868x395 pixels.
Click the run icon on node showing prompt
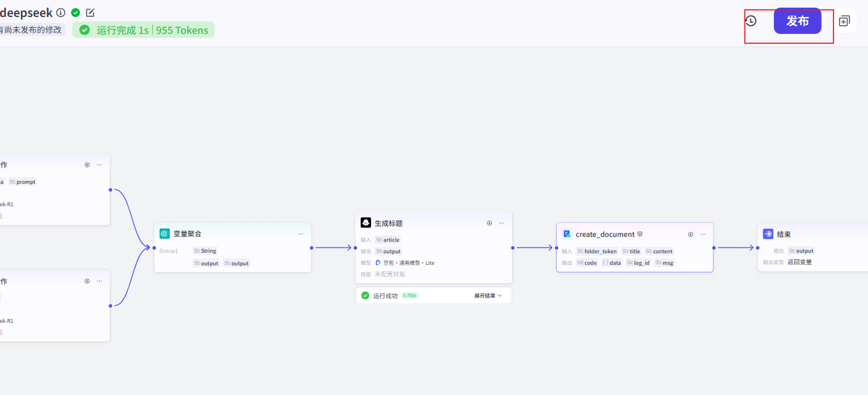(87, 165)
